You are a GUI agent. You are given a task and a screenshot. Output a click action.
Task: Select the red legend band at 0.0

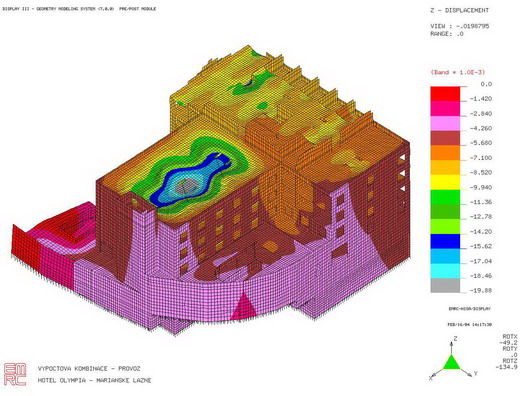[445, 94]
